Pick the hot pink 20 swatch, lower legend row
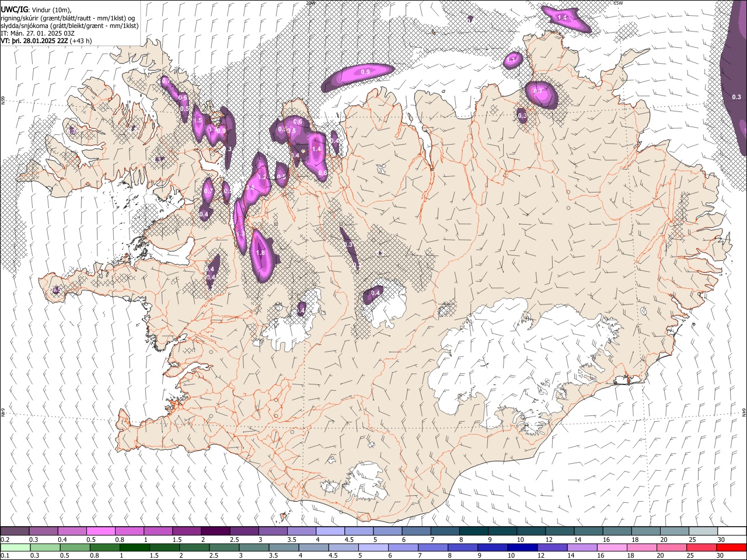 671,547
